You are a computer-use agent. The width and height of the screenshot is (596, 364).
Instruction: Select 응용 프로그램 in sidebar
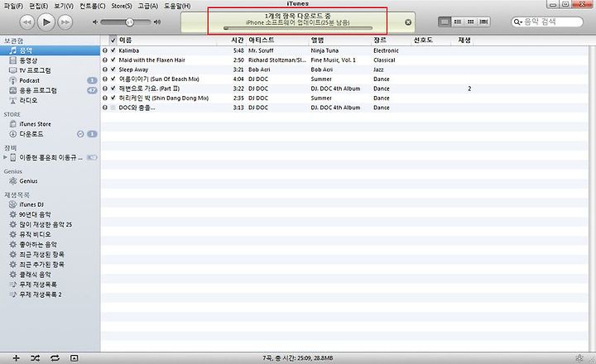coord(50,90)
